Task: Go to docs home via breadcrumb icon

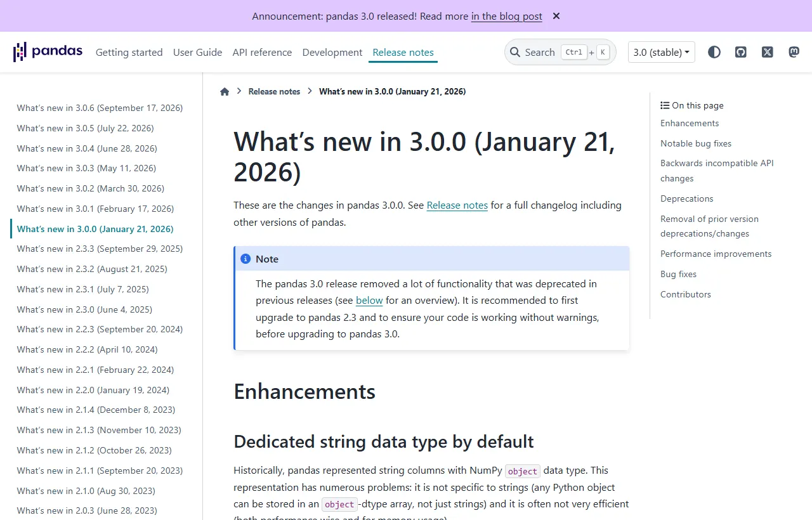Action: [225, 91]
